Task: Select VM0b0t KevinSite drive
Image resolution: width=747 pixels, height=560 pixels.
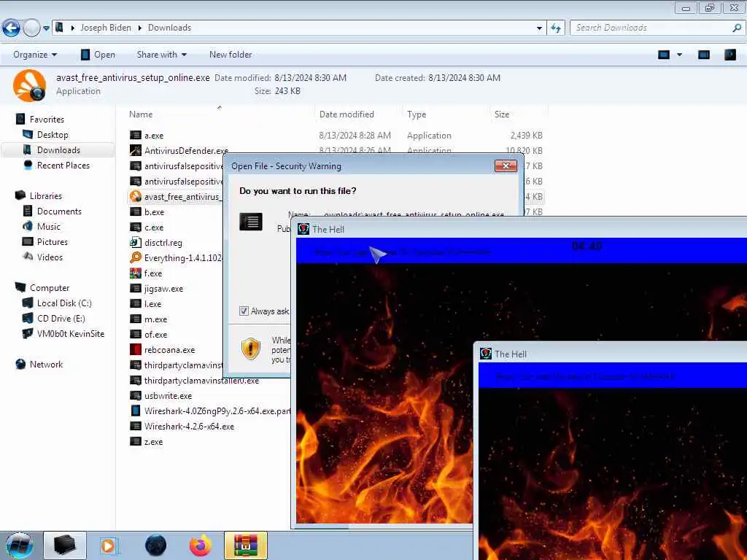Action: tap(71, 333)
